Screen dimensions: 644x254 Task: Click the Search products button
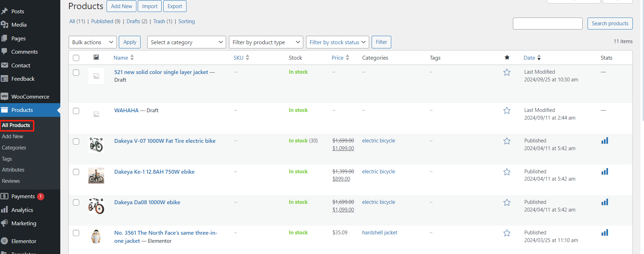pyautogui.click(x=610, y=24)
